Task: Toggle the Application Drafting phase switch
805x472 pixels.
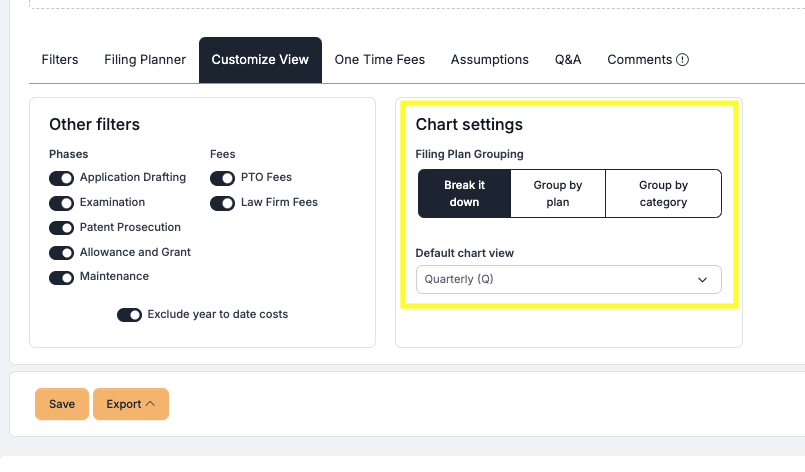Action: point(62,178)
